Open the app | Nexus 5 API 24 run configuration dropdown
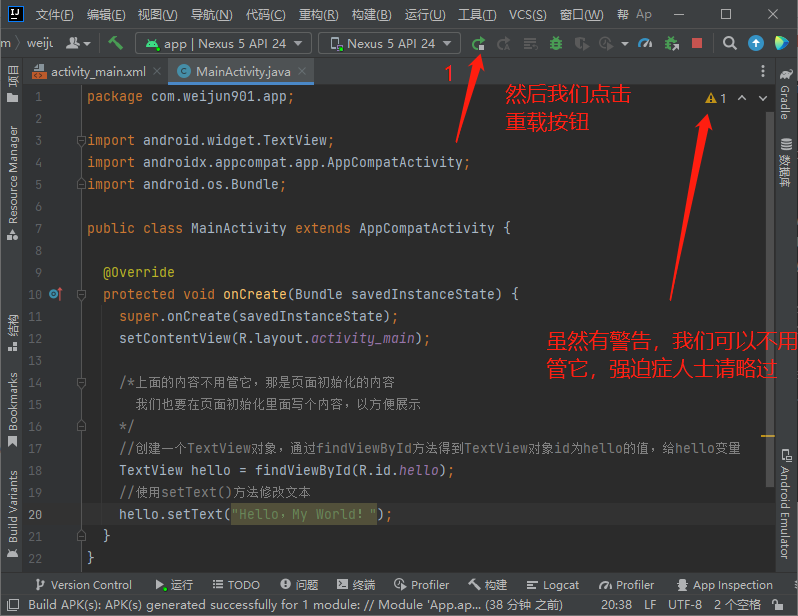This screenshot has height=616, width=798. coord(223,44)
